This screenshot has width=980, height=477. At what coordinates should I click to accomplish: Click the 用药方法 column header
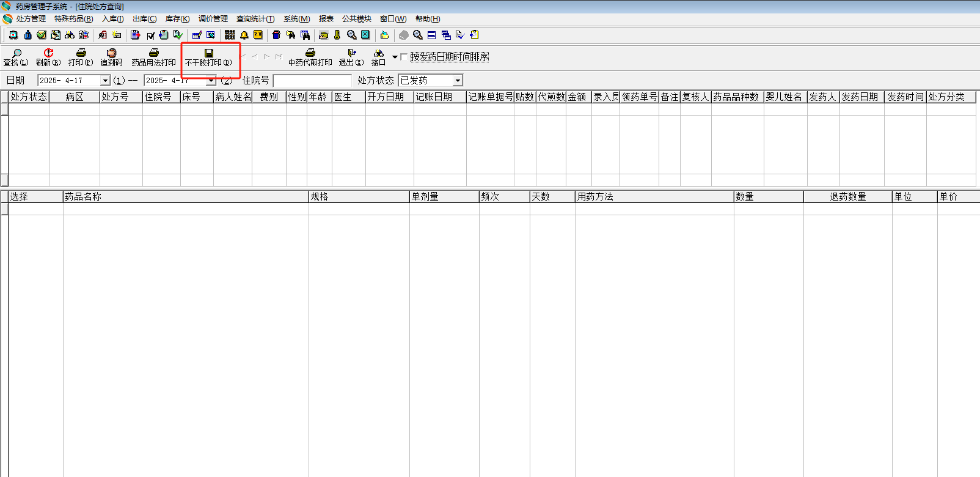654,196
